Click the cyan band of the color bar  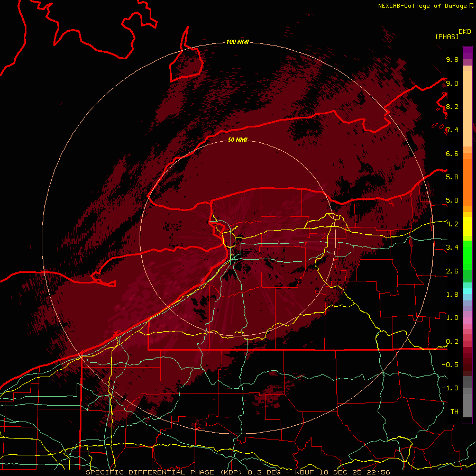click(x=467, y=291)
